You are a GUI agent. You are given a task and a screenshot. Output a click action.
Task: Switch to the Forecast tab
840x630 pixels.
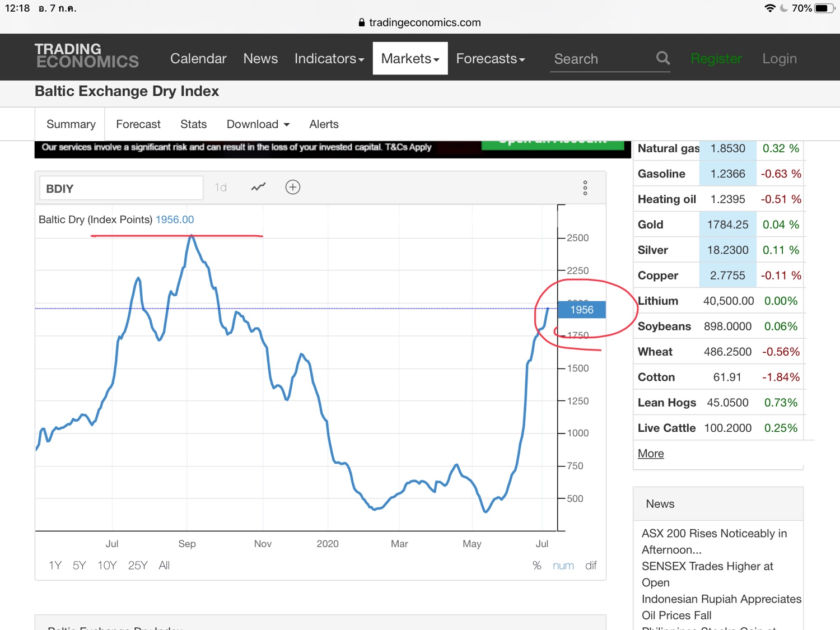pyautogui.click(x=138, y=124)
